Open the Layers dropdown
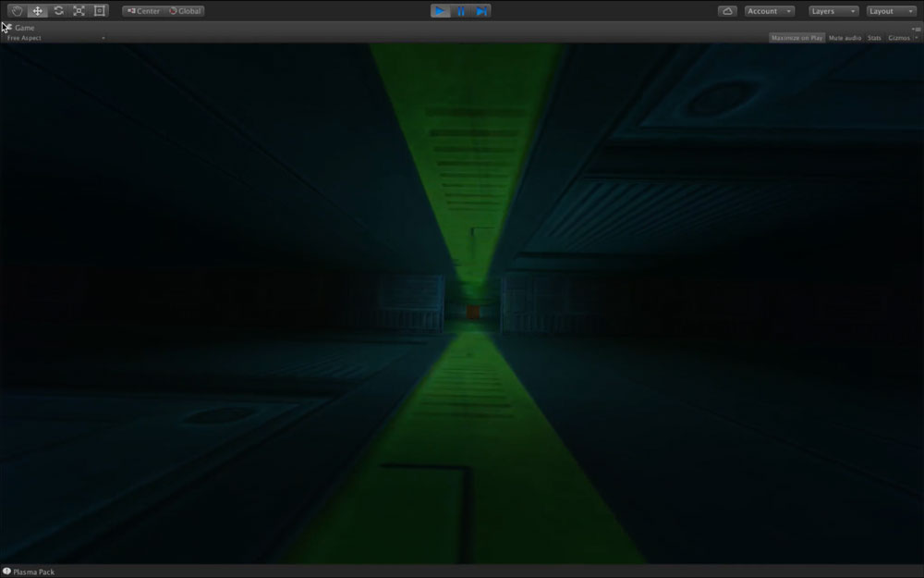 coord(833,11)
